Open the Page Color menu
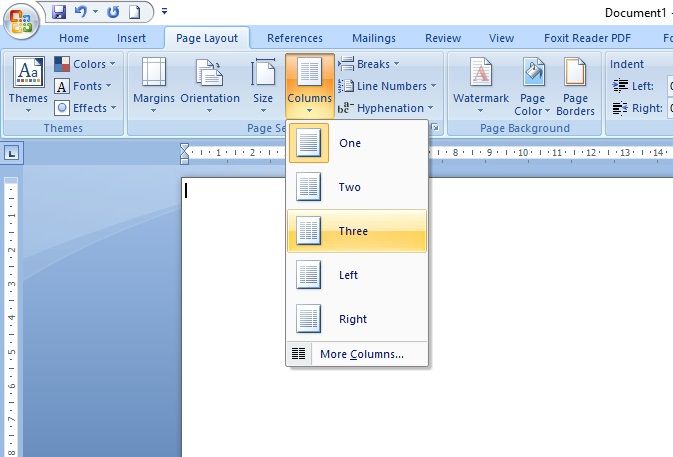This screenshot has height=457, width=673. pyautogui.click(x=532, y=85)
